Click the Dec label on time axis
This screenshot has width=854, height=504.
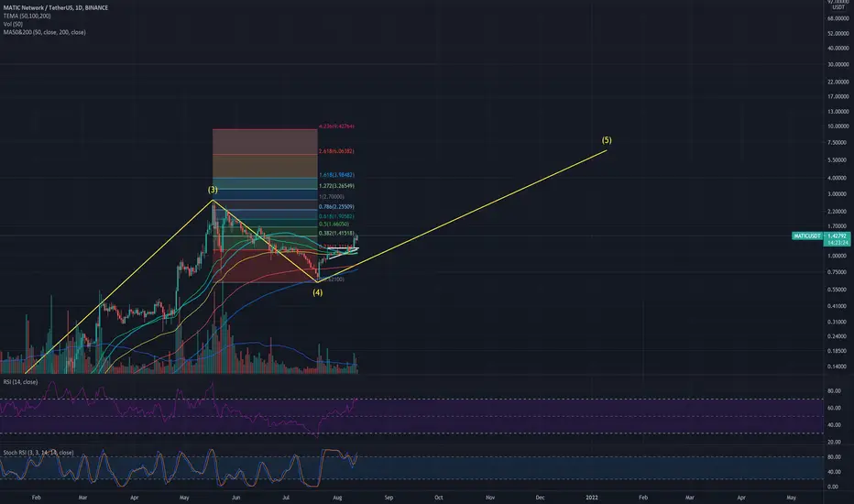[x=541, y=498]
